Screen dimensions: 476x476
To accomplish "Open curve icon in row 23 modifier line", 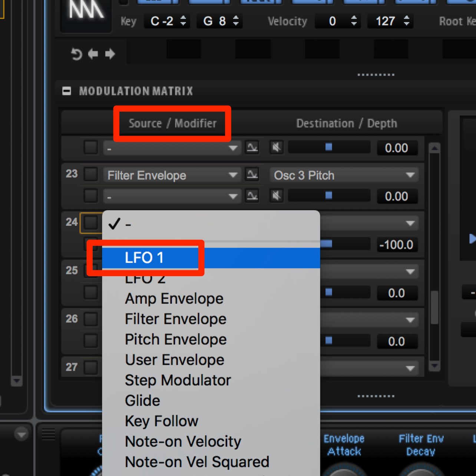I will click(x=252, y=195).
